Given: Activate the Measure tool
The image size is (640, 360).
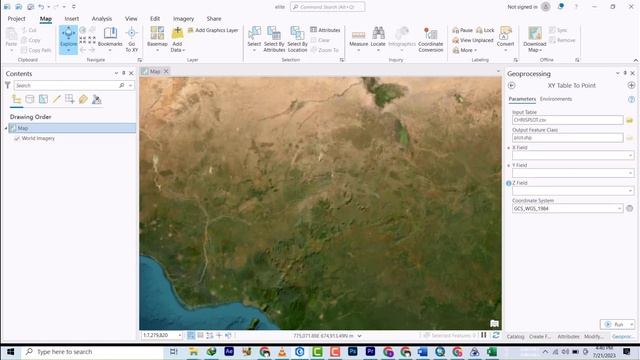Looking at the screenshot, I should click(358, 39).
